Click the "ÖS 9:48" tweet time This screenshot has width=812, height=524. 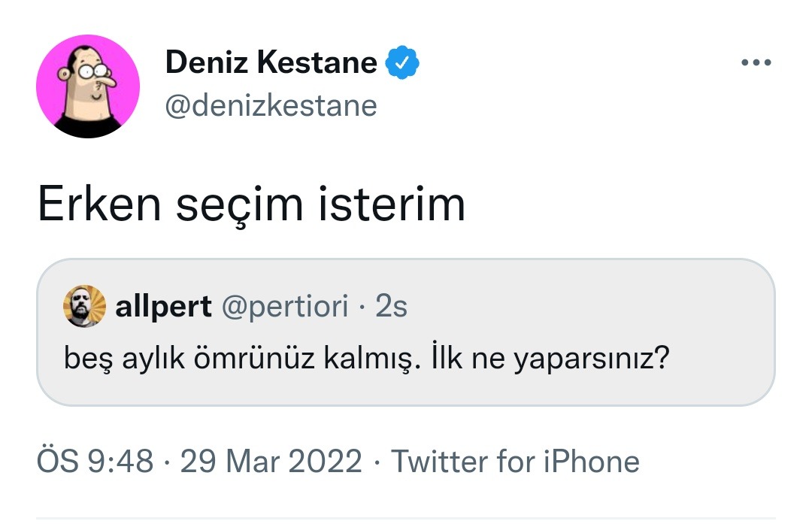95,461
